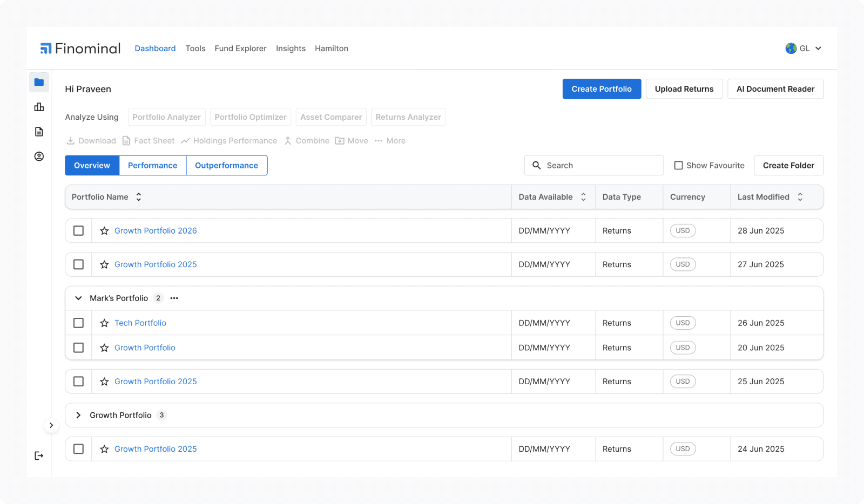Click the Create Folder button
Viewport: 864px width, 504px height.
point(788,166)
